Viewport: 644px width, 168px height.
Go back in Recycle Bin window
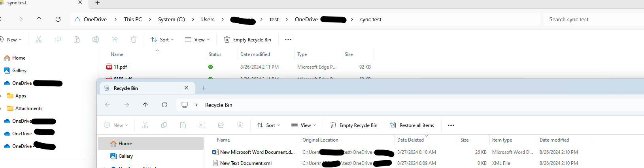tap(108, 105)
